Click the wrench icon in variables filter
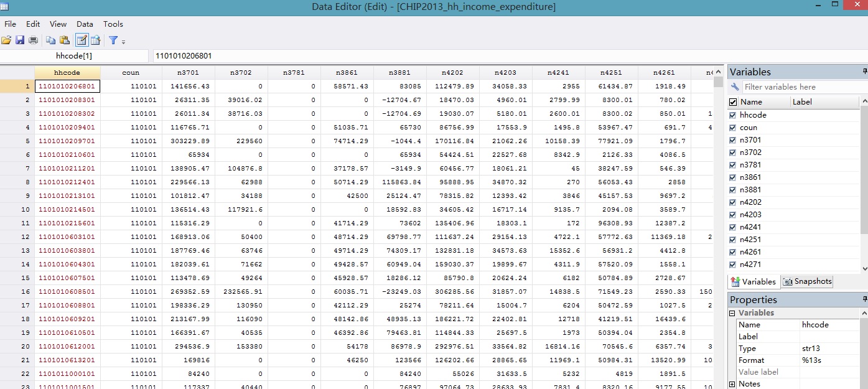 [x=735, y=87]
